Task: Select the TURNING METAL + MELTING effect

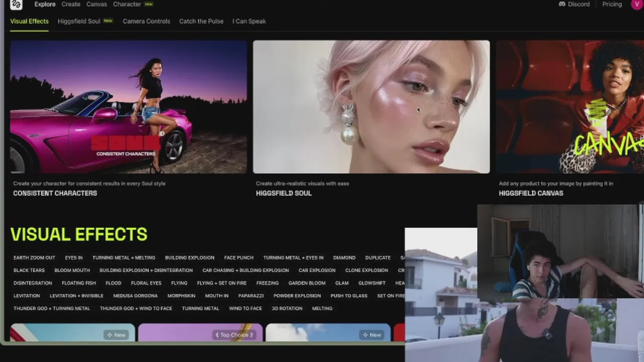Action: pos(124,257)
